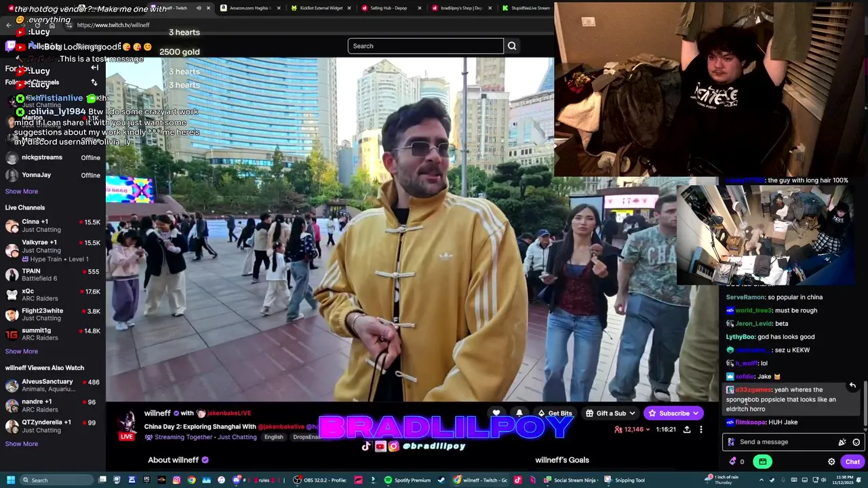The image size is (868, 488).
Task: Claim the green channel points bonus chest
Action: 763,462
